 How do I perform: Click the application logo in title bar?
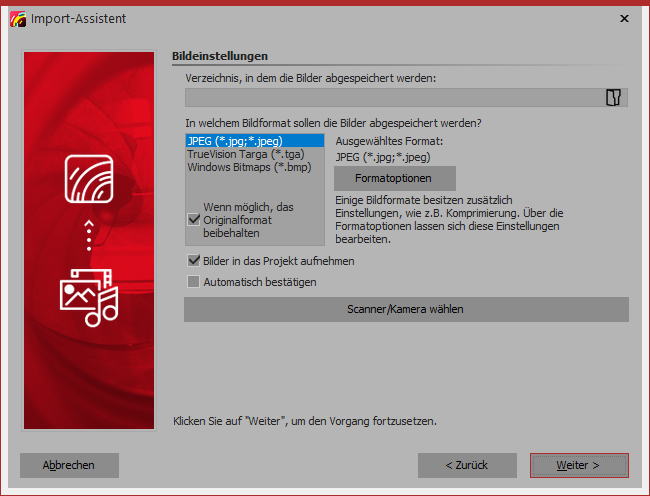click(x=16, y=18)
